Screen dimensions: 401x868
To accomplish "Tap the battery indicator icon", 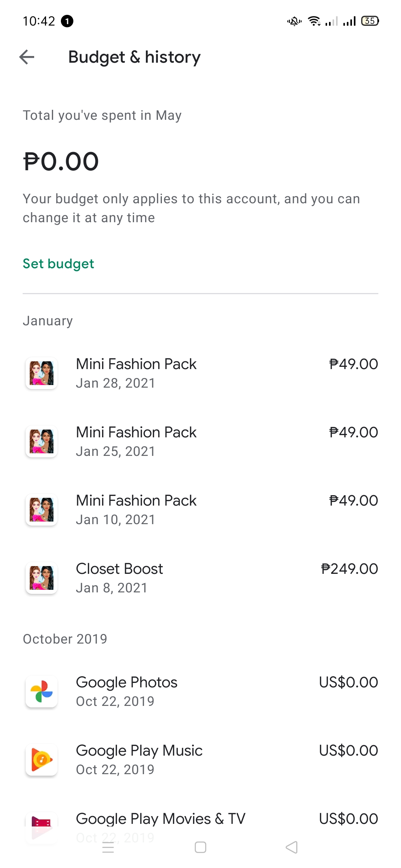I will click(x=370, y=21).
